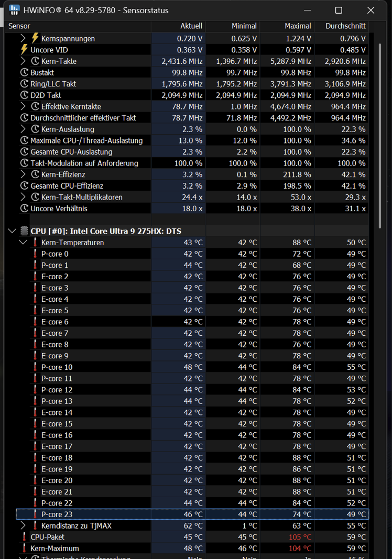Click the P-core 0 thermometer icon
The image size is (392, 559).
click(35, 254)
